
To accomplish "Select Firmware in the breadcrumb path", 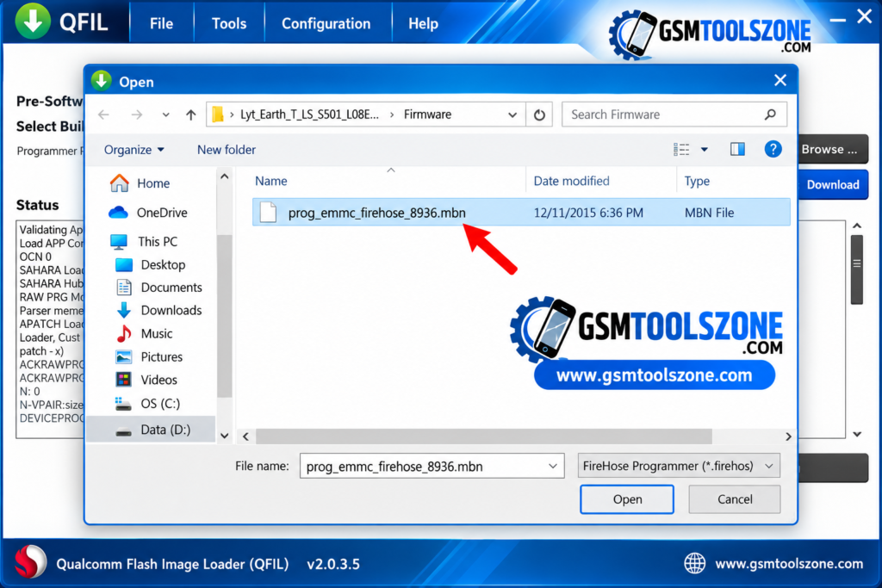I will coord(427,115).
